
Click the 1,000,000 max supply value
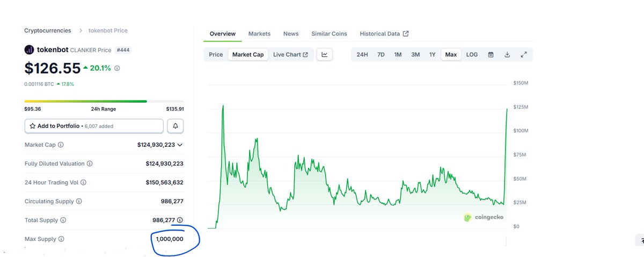[x=169, y=239]
